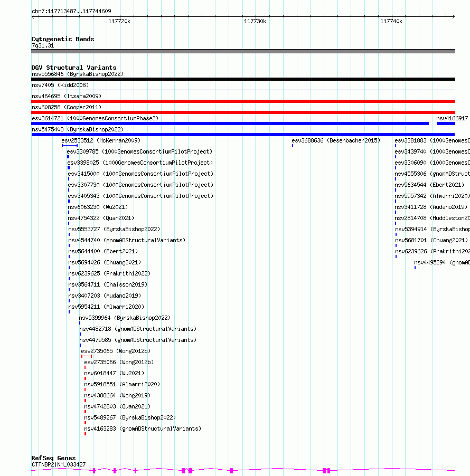Select the RefSeq Genes track title

tap(53, 458)
